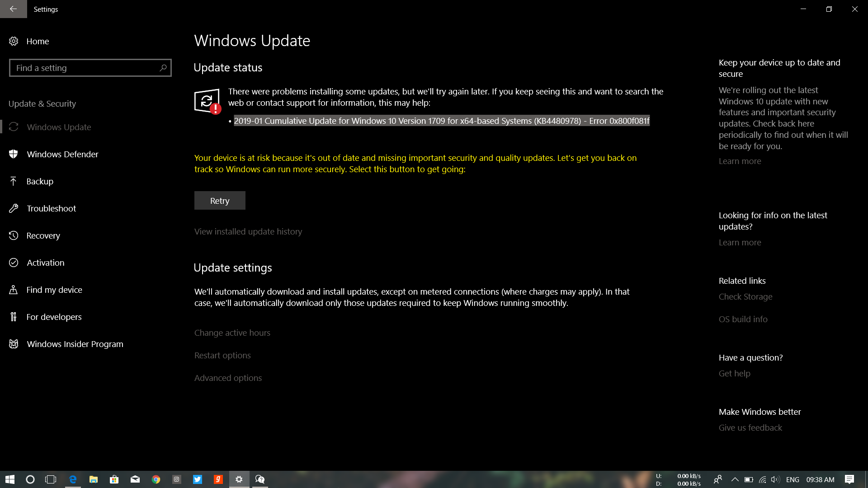This screenshot has height=488, width=868.
Task: Click the search magnifier in Find a setting
Action: tap(163, 68)
